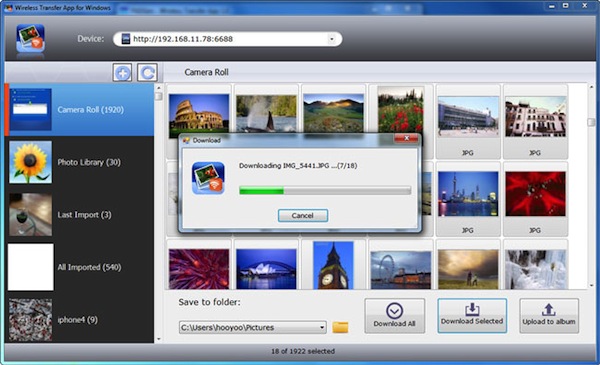Click the Big Ben clock tower thumbnail
600x365 pixels.
pos(333,265)
